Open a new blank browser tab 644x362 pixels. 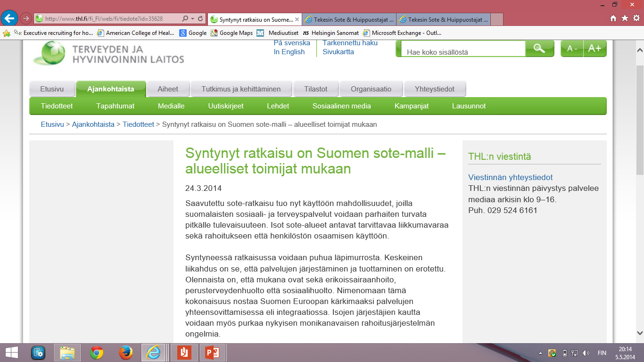(x=497, y=19)
